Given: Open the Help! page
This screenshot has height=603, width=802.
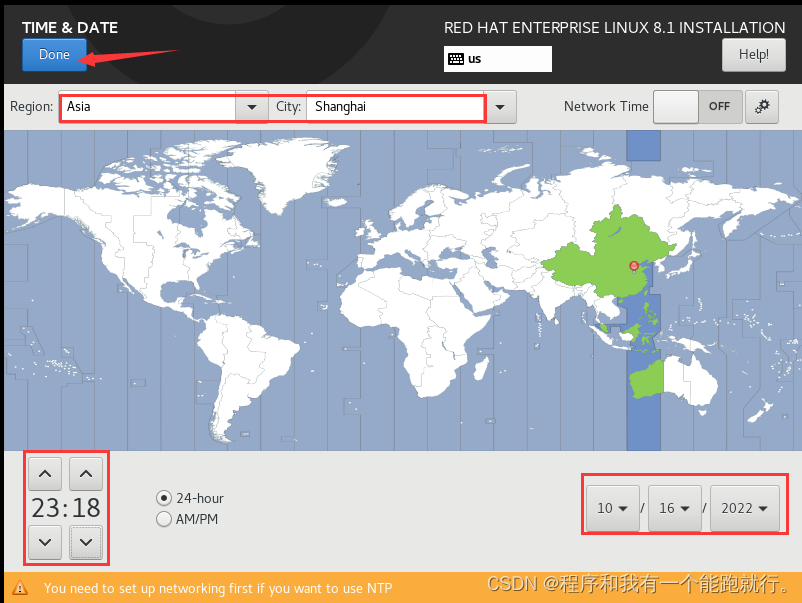Looking at the screenshot, I should pos(753,55).
